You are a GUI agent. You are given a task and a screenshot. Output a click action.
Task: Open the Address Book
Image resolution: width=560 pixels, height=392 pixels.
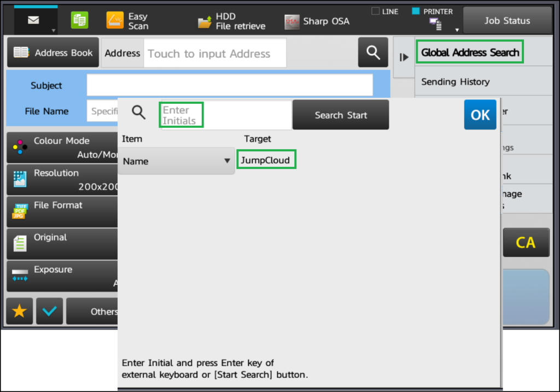tap(52, 52)
